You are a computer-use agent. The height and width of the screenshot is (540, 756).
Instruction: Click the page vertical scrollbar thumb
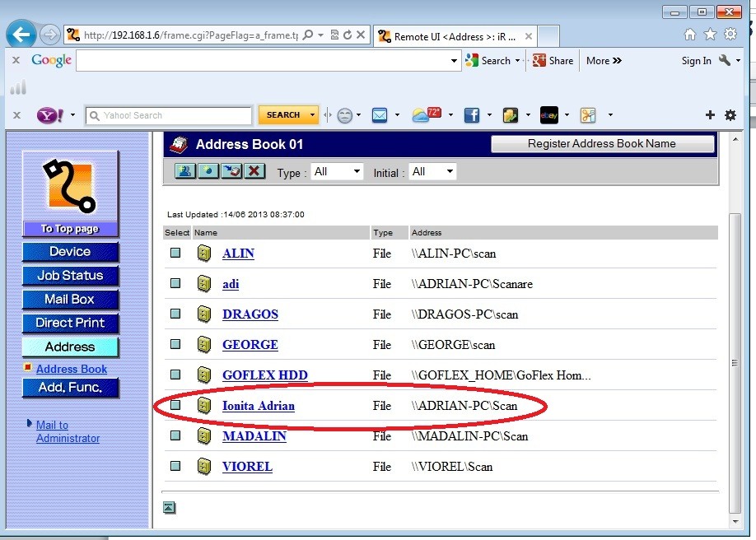[x=735, y=362]
